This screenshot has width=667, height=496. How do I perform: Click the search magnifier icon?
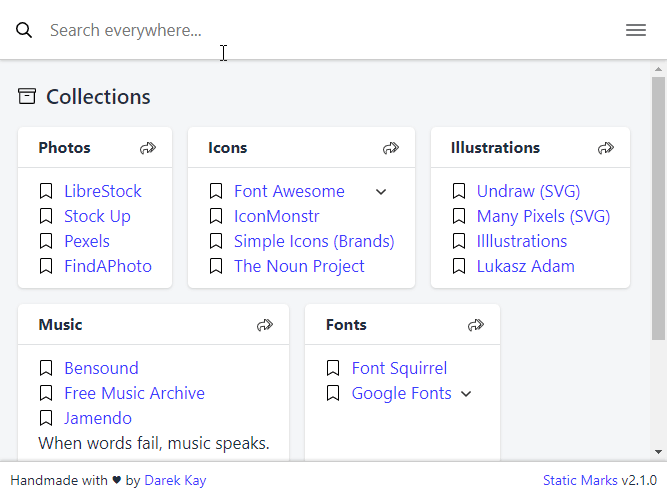pos(24,30)
